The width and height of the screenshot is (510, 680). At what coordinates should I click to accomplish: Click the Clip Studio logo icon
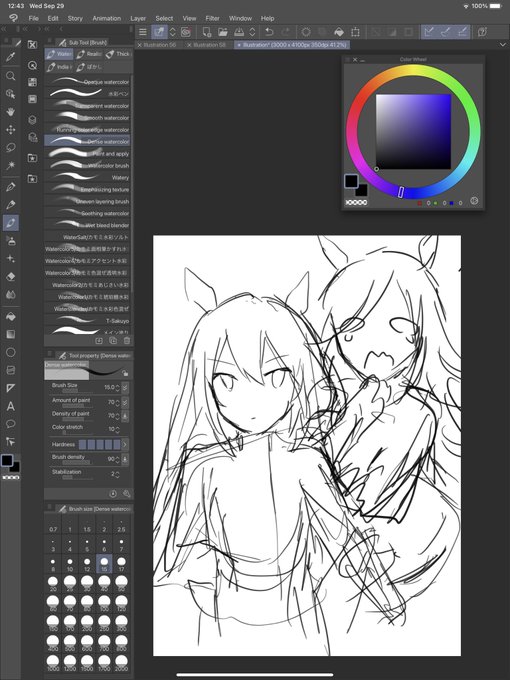point(13,18)
